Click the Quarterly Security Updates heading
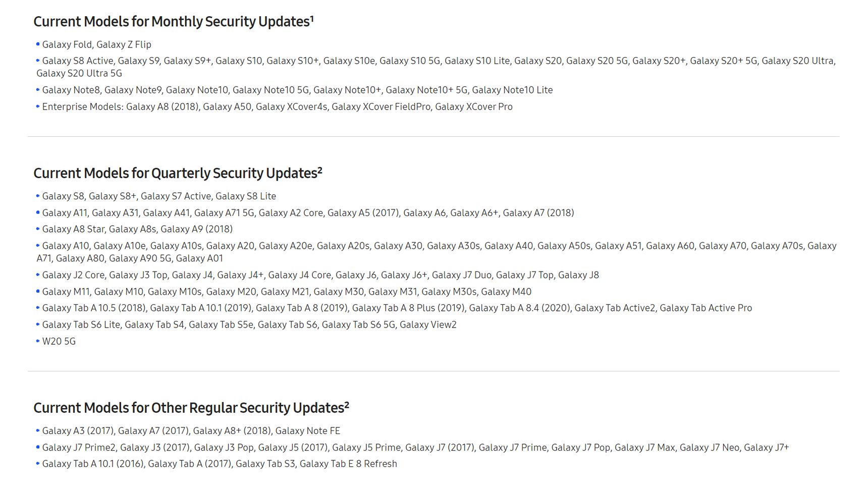Viewport: 868px width, 486px height. click(x=178, y=173)
